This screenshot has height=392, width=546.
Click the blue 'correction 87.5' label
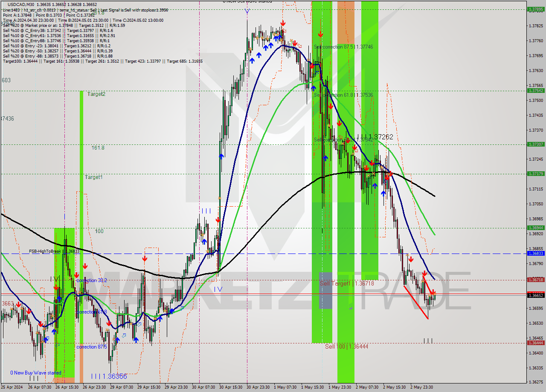click(91, 347)
